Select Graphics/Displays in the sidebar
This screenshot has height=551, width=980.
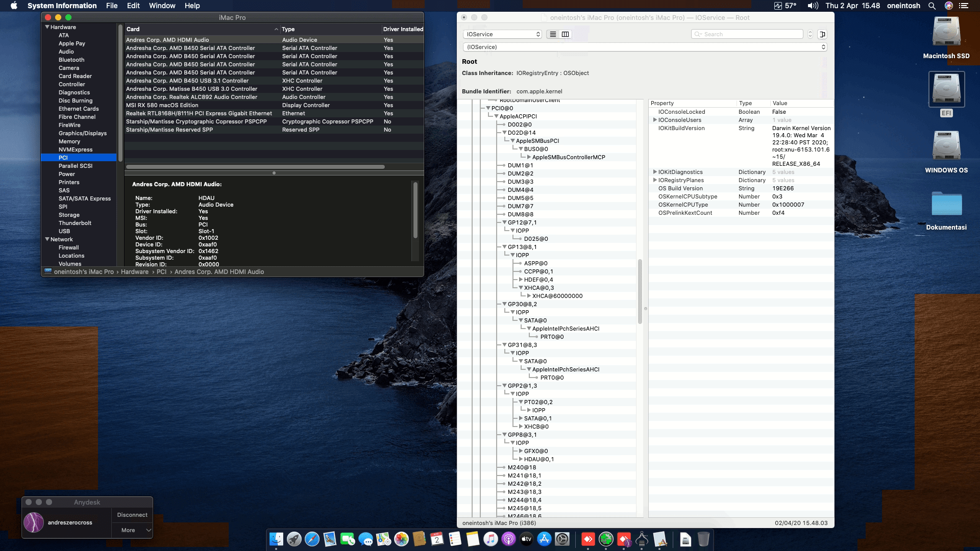click(82, 133)
